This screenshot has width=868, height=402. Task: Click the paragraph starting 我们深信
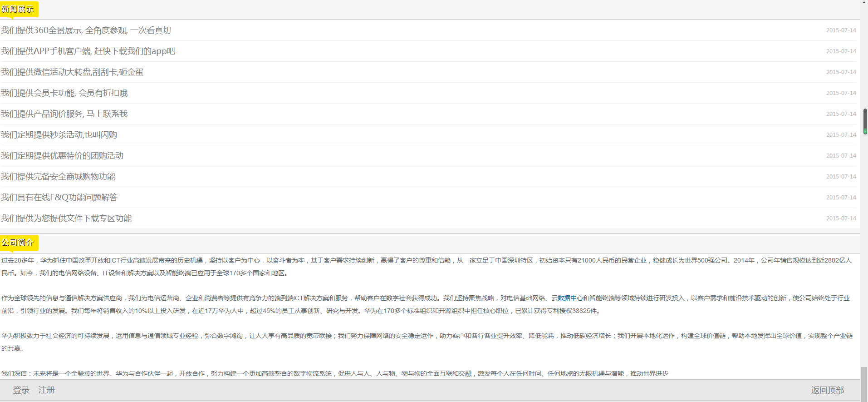point(335,373)
